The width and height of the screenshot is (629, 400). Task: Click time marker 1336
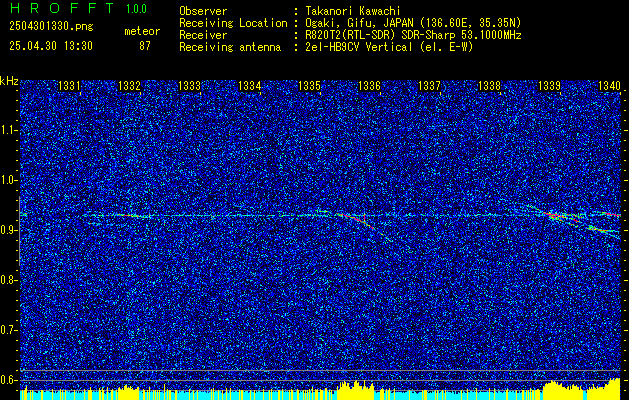[369, 86]
